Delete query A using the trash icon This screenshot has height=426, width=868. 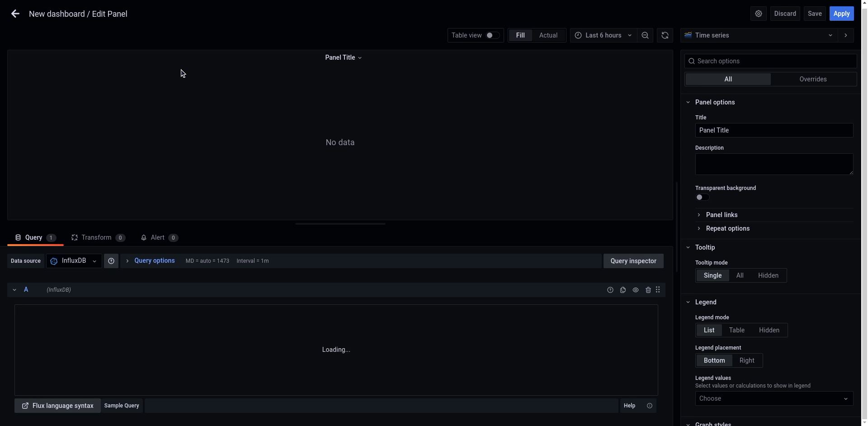click(x=648, y=290)
